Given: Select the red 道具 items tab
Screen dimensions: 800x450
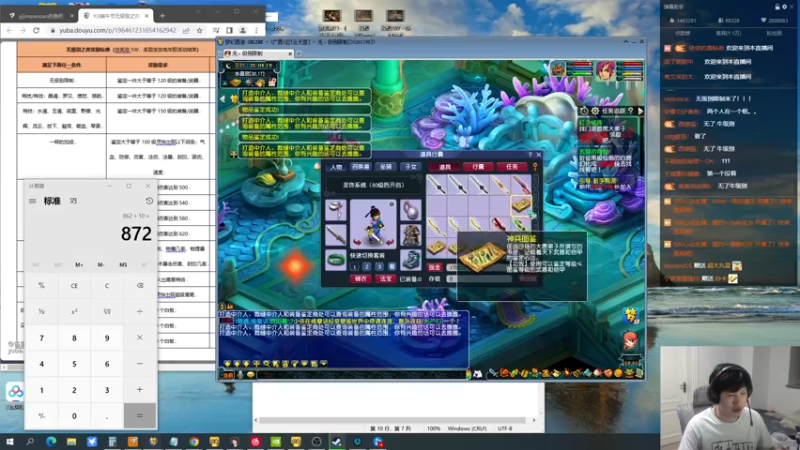Looking at the screenshot, I should pos(445,167).
